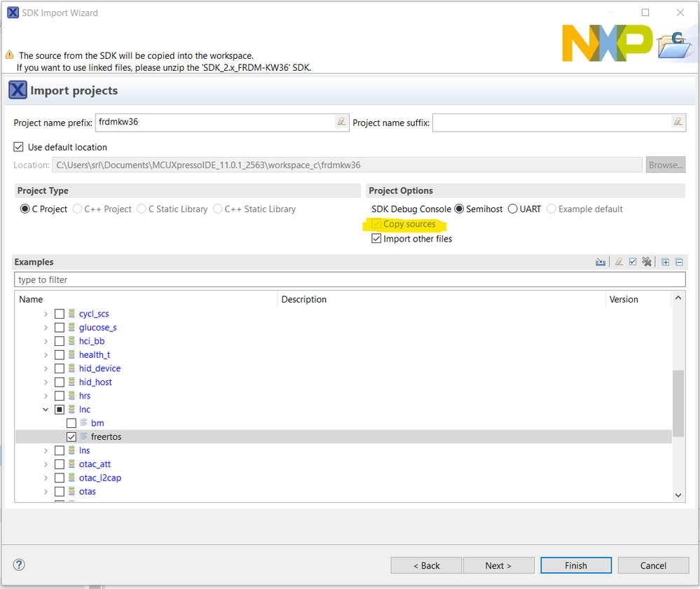The image size is (700, 589).
Task: Expand the otac_l2cap tree node
Action: 46,478
